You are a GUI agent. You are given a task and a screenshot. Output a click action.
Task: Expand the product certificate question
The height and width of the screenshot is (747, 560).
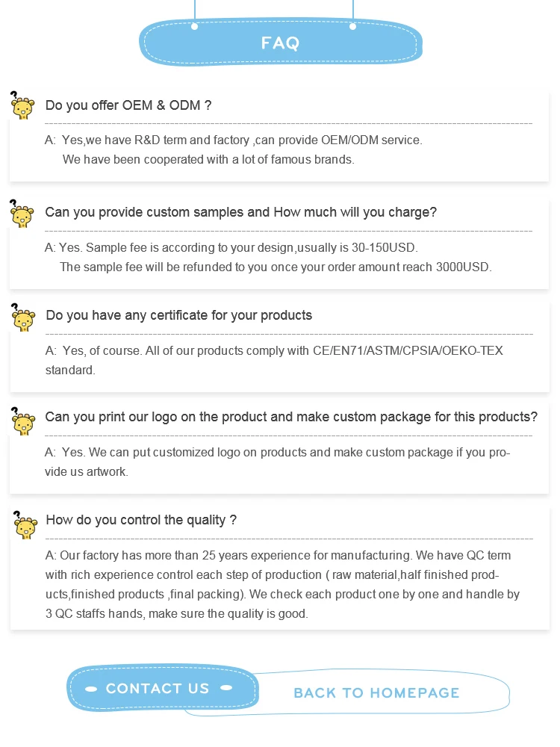coord(179,315)
